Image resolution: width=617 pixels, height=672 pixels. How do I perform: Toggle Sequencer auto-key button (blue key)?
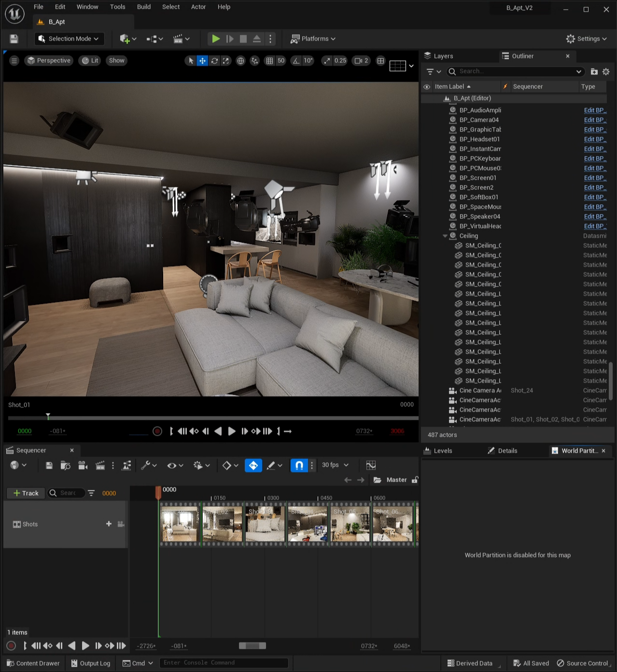[253, 465]
